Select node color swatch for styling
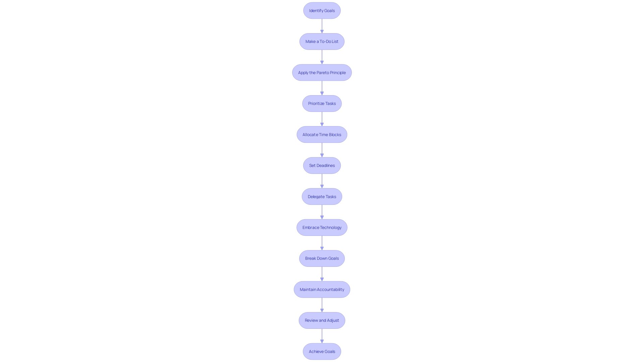 pyautogui.click(x=322, y=10)
